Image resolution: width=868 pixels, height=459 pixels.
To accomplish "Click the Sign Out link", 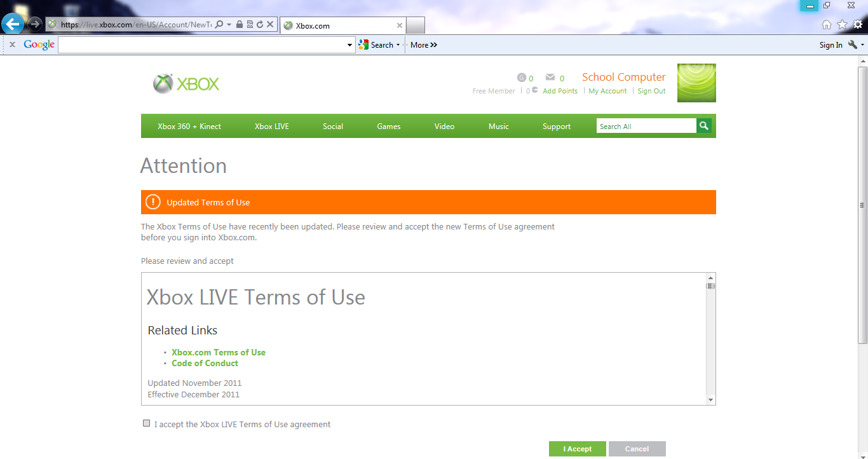I will tap(651, 91).
